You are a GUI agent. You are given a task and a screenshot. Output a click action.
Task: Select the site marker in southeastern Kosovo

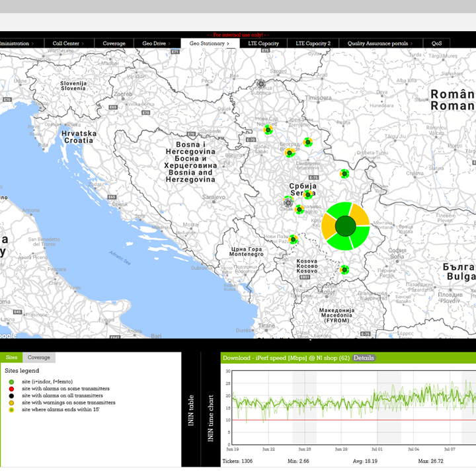[x=344, y=270]
